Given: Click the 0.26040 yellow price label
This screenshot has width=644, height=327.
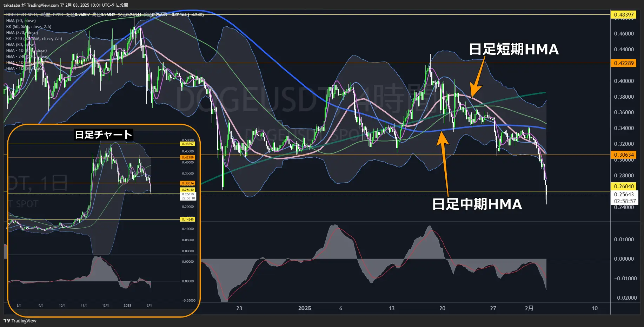Looking at the screenshot, I should coord(624,187).
